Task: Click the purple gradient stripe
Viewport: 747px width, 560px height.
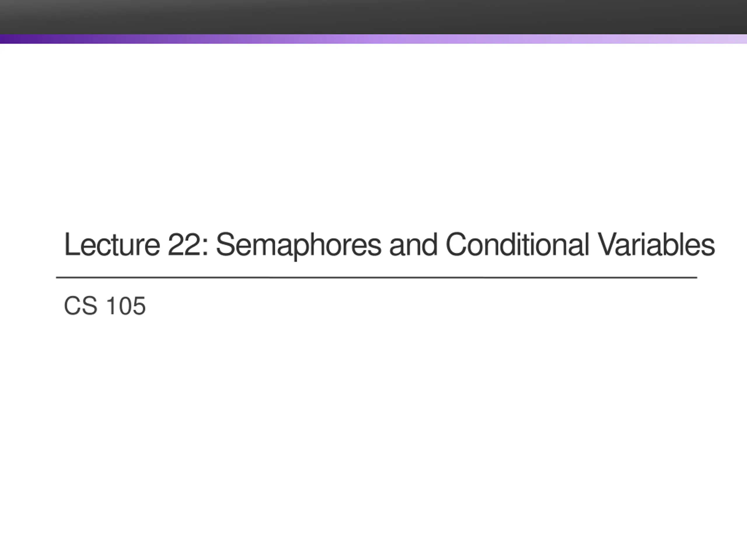Action: [x=373, y=39]
